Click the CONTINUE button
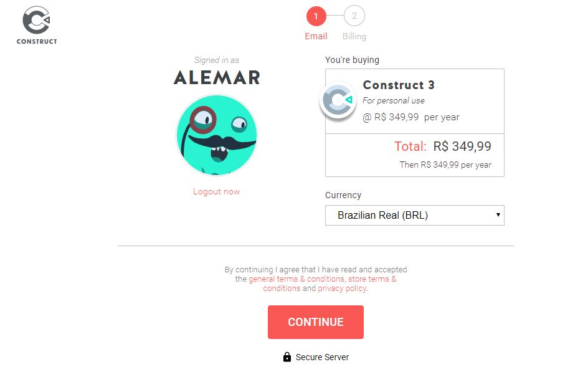 (x=316, y=322)
